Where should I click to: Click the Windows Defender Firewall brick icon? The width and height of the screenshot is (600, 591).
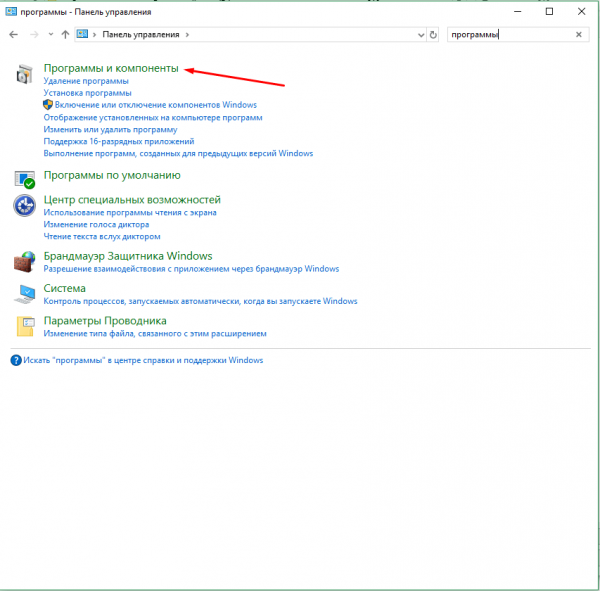pos(24,262)
